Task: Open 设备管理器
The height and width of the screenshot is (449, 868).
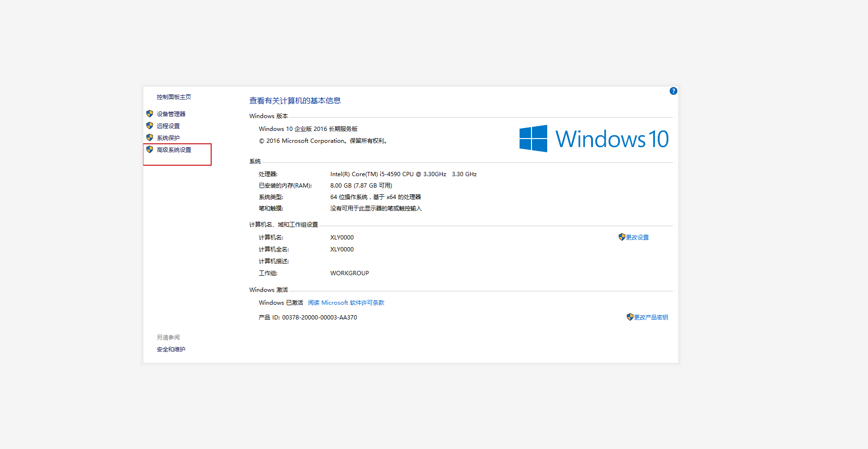Action: coord(171,114)
